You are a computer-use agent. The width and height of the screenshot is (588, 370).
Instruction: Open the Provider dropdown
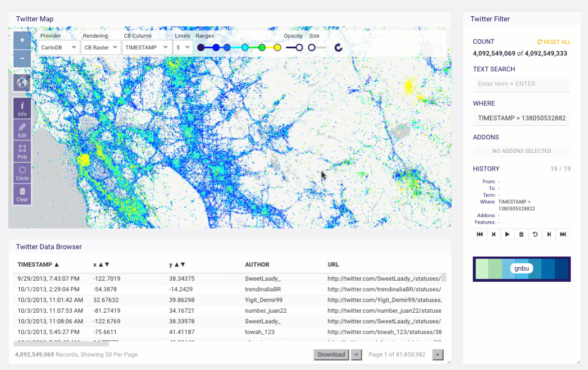[x=59, y=48]
